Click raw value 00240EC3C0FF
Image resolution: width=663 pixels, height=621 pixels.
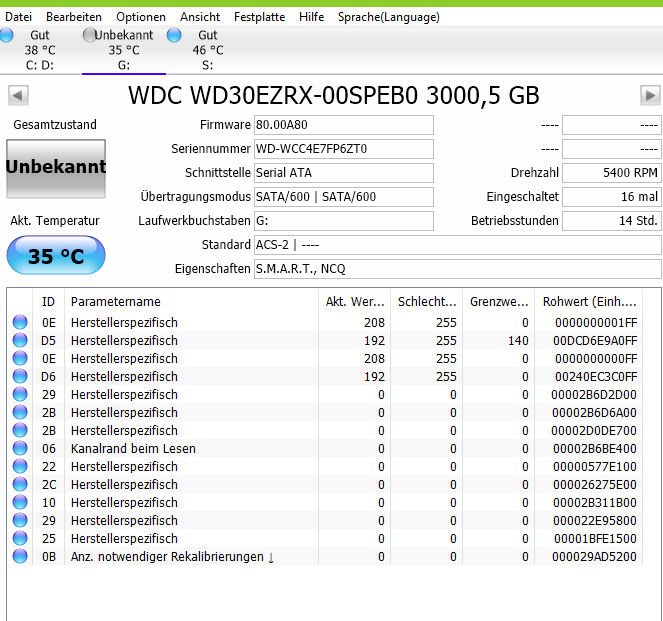[595, 377]
